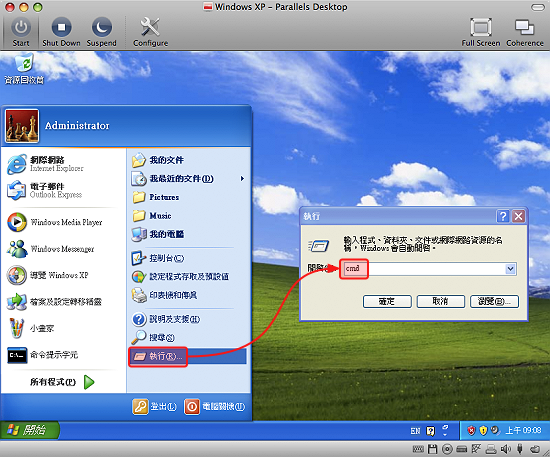Image resolution: width=550 pixels, height=457 pixels.
Task: Click the hard disk status bar icon
Action: (462, 449)
